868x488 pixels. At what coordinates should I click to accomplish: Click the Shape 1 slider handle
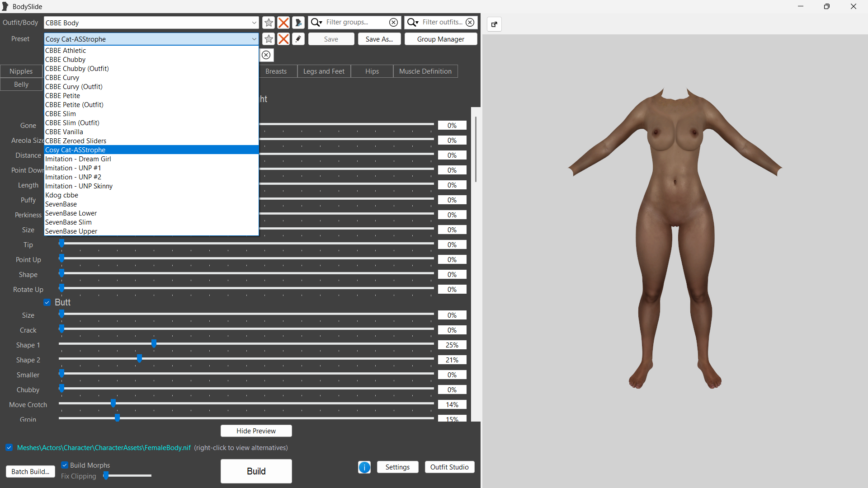(x=154, y=344)
